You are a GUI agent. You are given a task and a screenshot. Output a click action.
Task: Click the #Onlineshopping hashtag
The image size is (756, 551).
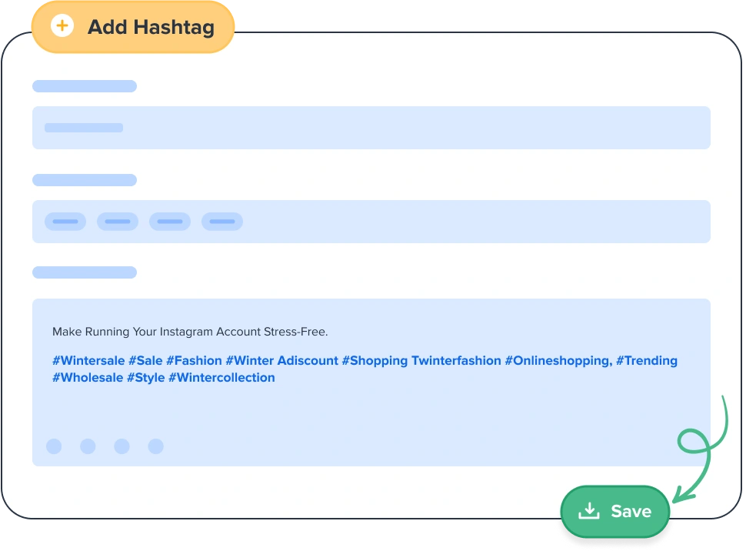click(x=558, y=361)
